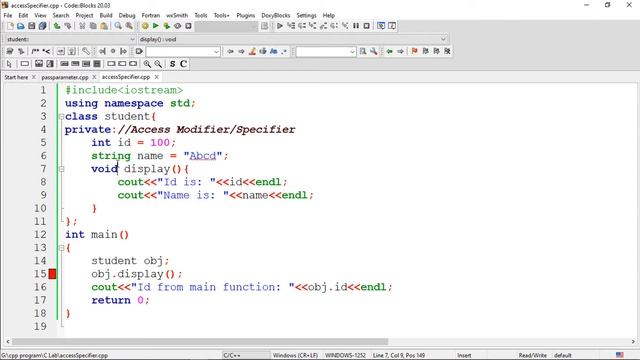Open Find with the magnifier icon
Image resolution: width=640 pixels, height=360 pixels.
pyautogui.click(x=118, y=26)
